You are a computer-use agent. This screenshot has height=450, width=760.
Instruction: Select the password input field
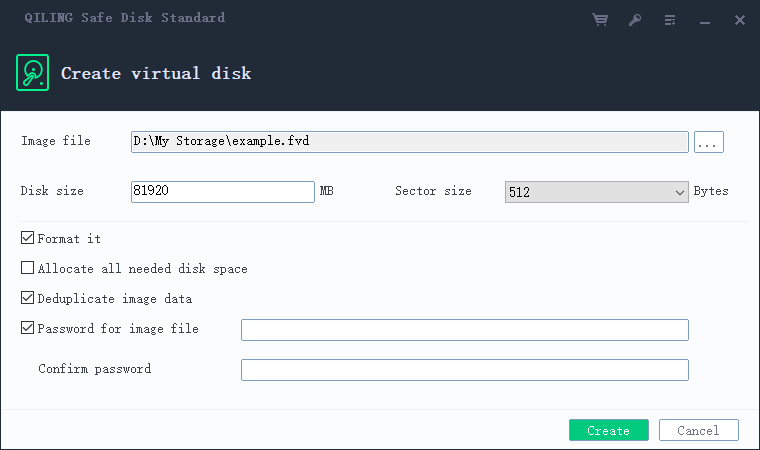465,330
